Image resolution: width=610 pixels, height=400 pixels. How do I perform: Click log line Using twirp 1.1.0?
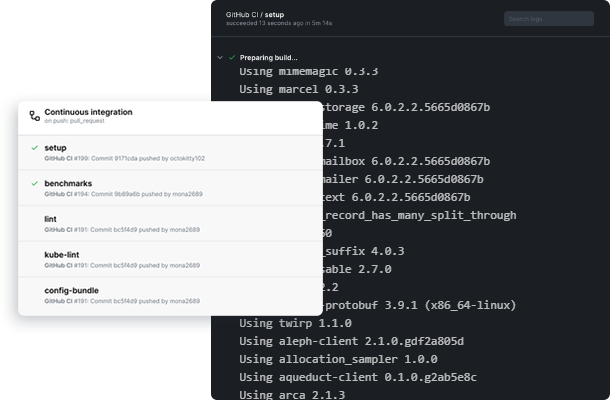point(295,323)
